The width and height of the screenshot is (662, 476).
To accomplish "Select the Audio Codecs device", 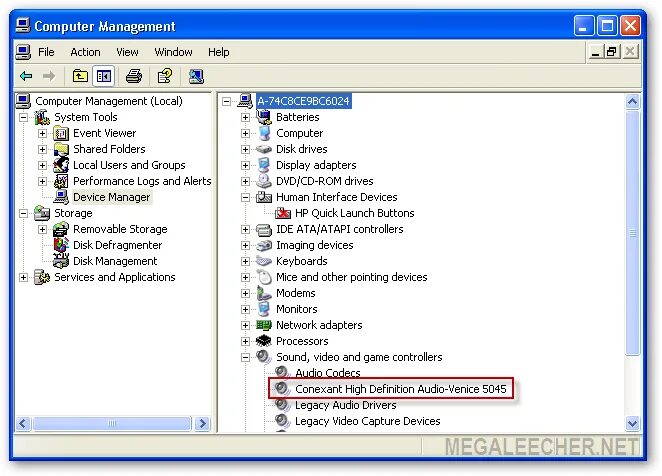I will [328, 373].
